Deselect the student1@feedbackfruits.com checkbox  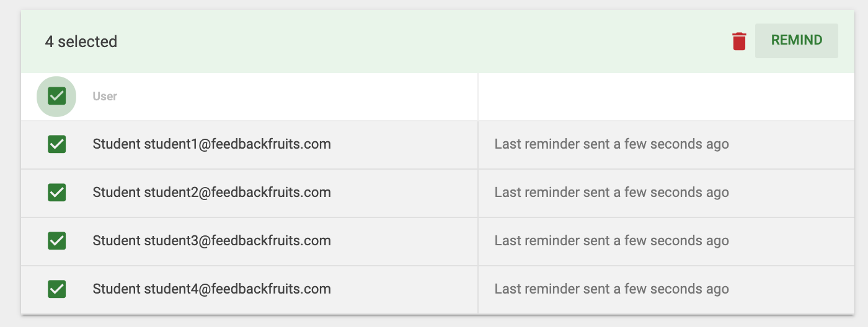[56, 144]
